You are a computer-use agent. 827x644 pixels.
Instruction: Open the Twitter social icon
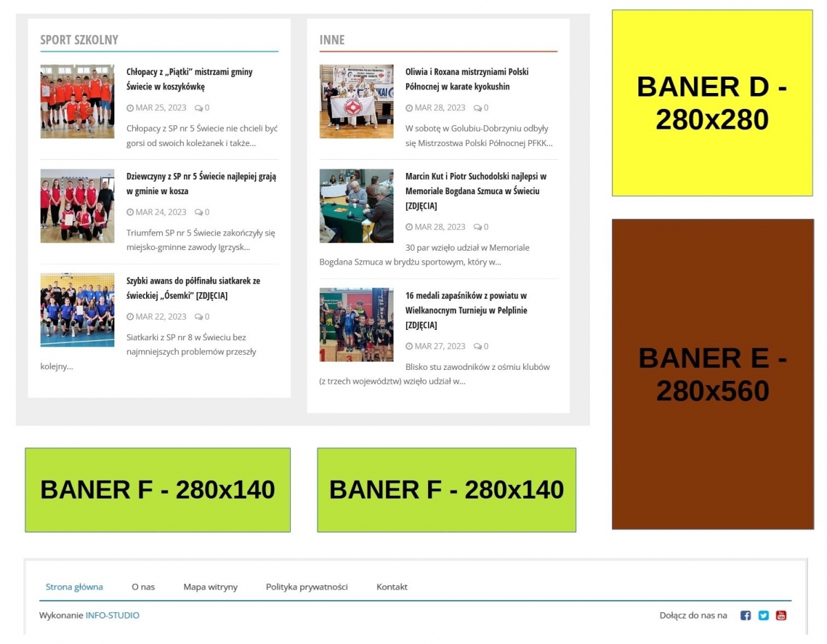click(763, 615)
